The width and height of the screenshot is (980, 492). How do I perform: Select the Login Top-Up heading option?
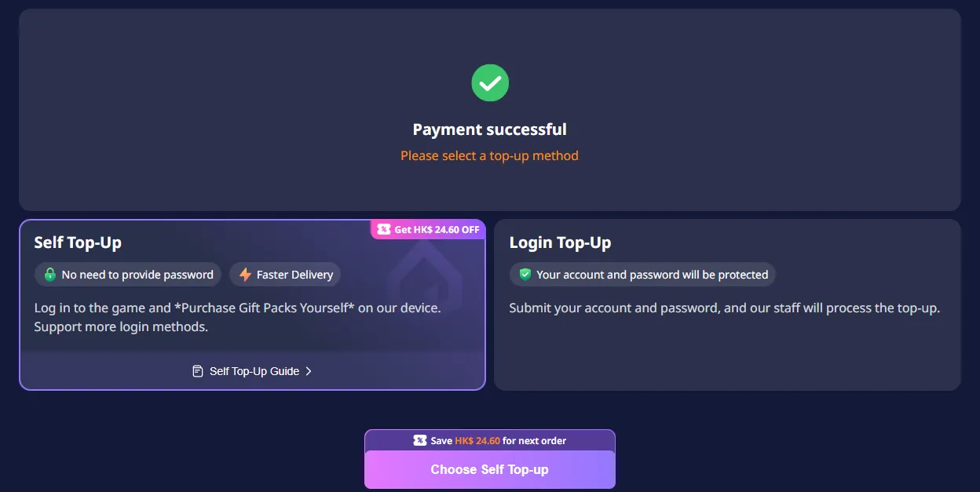pos(560,243)
